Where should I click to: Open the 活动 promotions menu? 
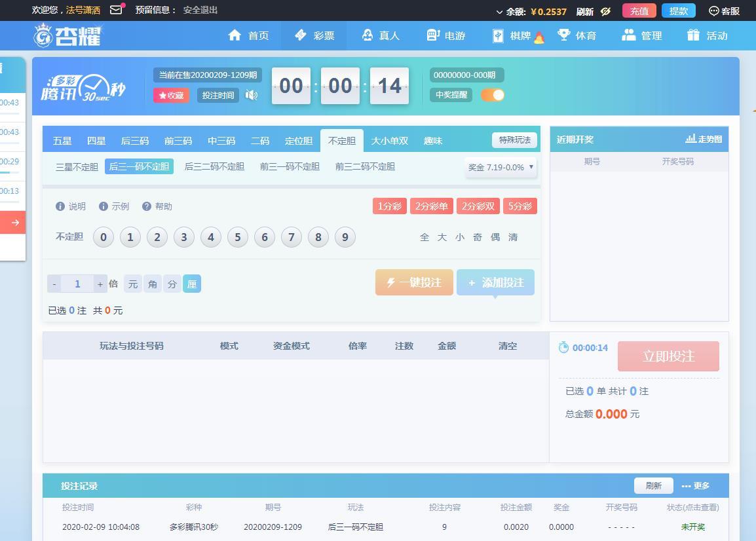pyautogui.click(x=708, y=35)
